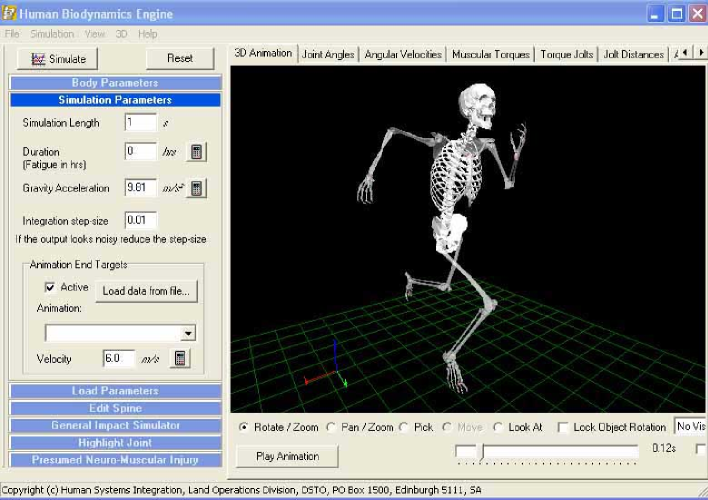Click the skeleton skull in 3D view

tap(477, 104)
